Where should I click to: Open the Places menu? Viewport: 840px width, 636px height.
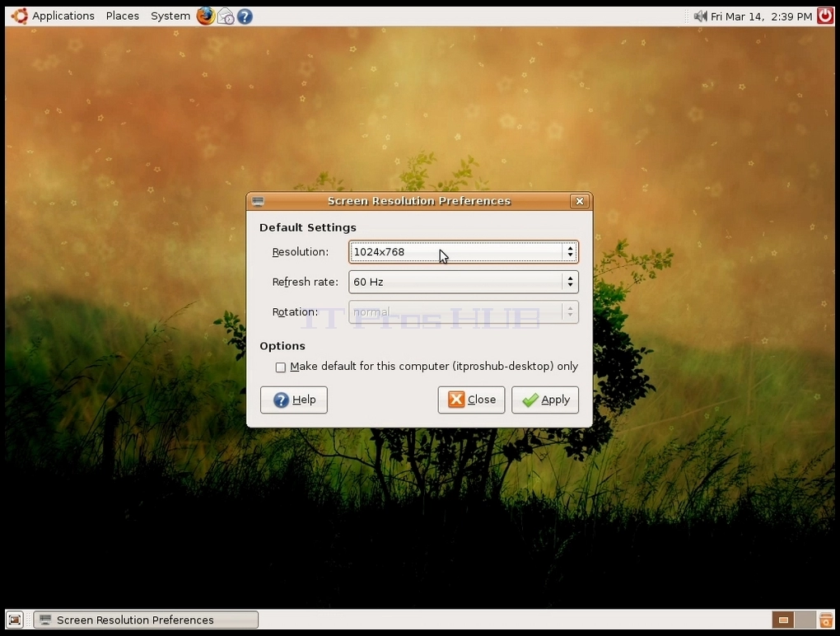tap(122, 16)
